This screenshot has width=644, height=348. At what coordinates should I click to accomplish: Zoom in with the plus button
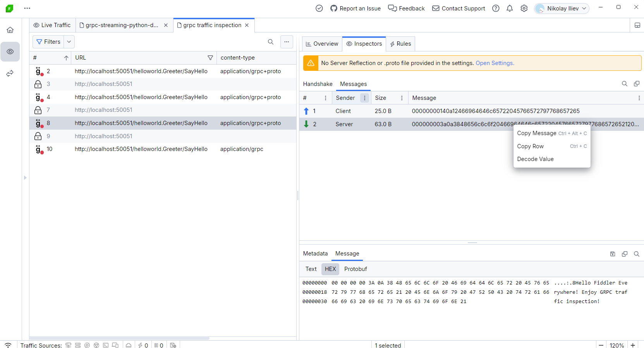pyautogui.click(x=633, y=345)
